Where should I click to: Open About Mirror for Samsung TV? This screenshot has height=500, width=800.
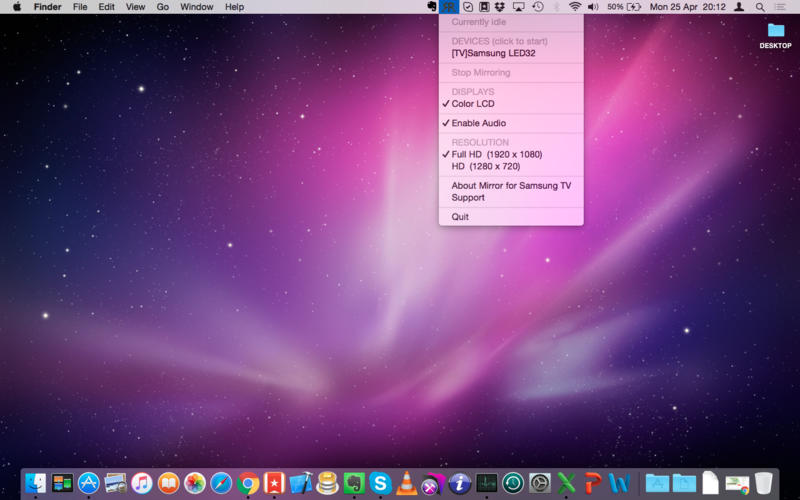tap(511, 186)
